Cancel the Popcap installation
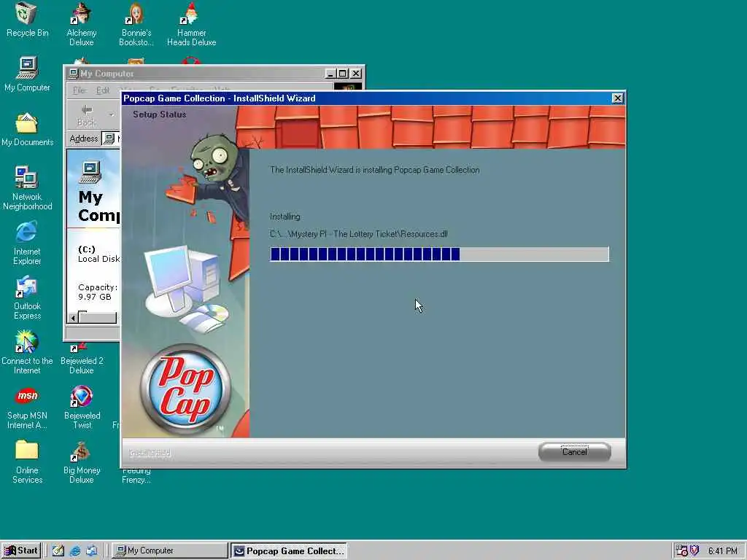The height and width of the screenshot is (560, 747). pos(575,452)
